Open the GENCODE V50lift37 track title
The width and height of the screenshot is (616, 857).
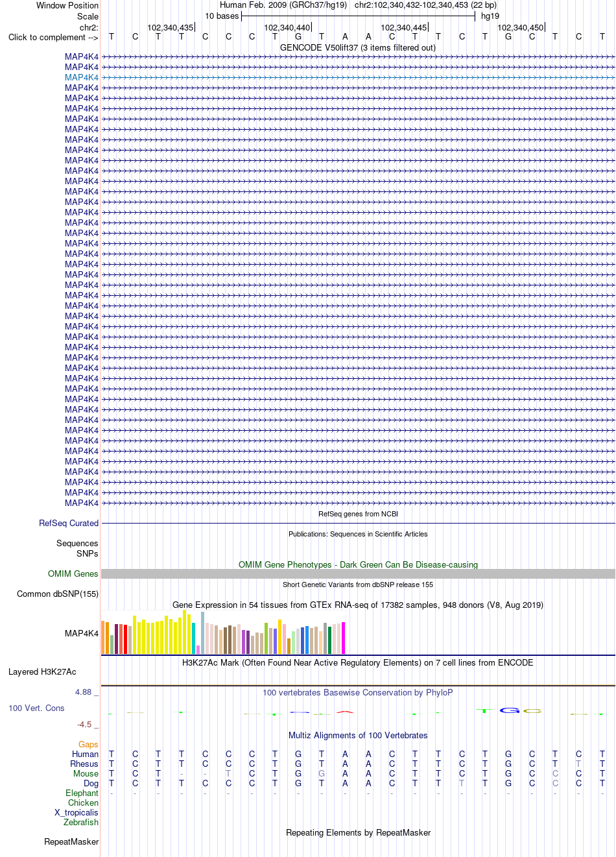358,47
